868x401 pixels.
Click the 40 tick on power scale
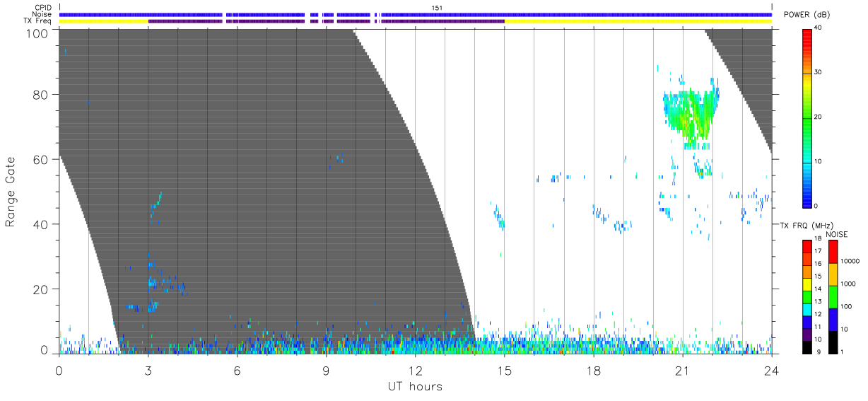click(x=819, y=28)
